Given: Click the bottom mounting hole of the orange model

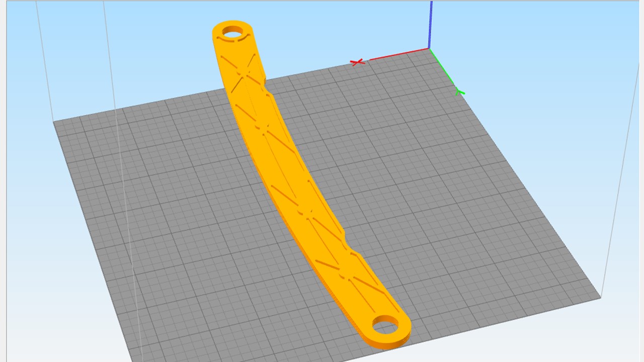Looking at the screenshot, I should click(x=385, y=324).
